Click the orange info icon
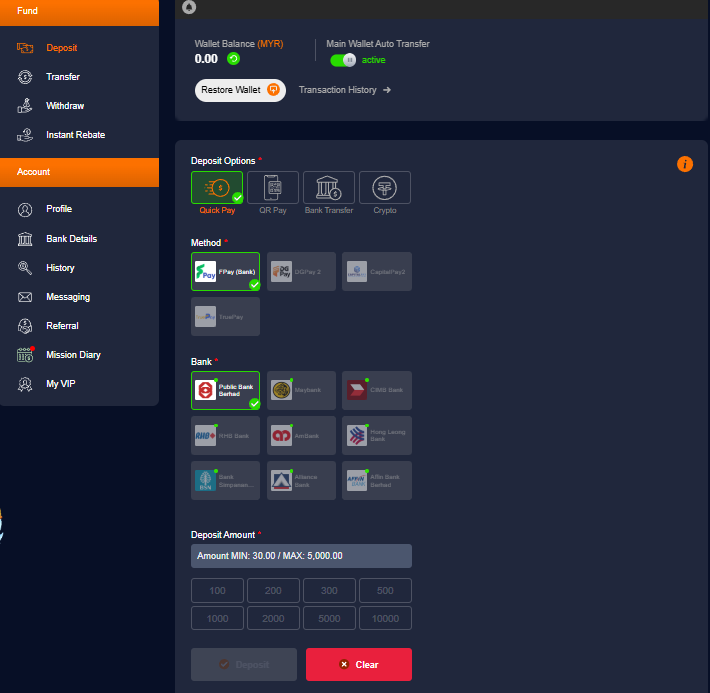Viewport: 710px width, 693px height. (x=685, y=164)
